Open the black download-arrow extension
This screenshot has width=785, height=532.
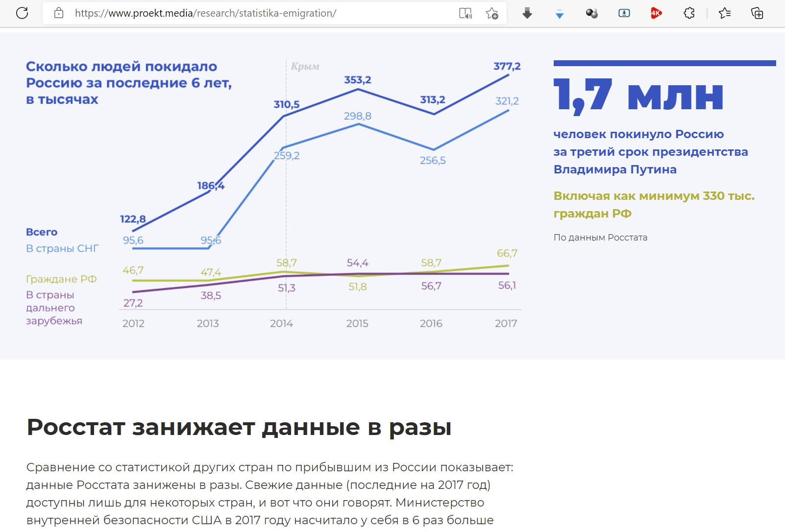click(x=527, y=13)
